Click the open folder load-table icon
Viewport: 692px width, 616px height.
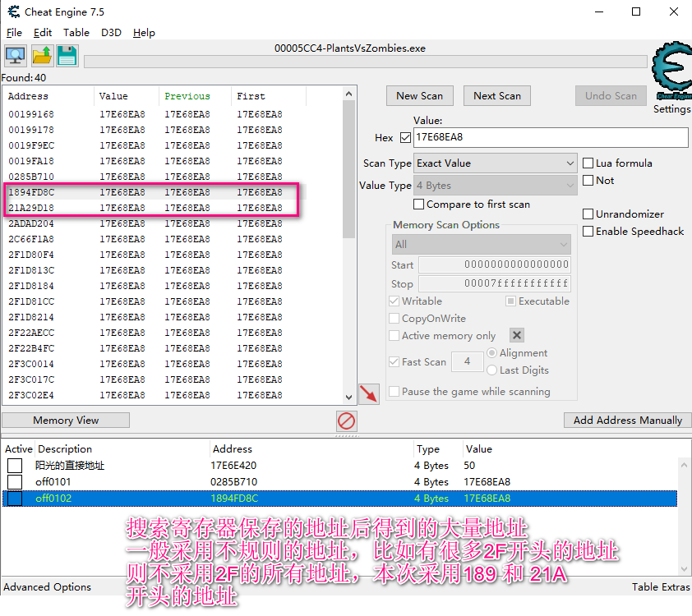coord(42,56)
